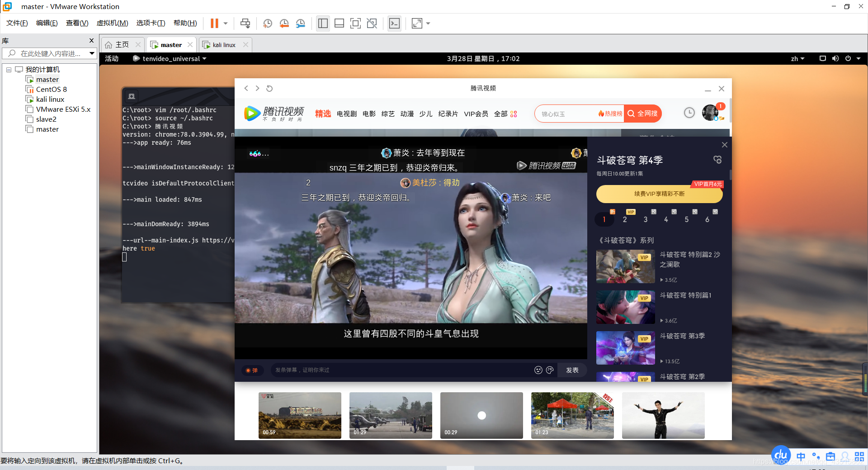Click the 腾讯视频 logo
The height and width of the screenshot is (470, 868).
click(274, 113)
